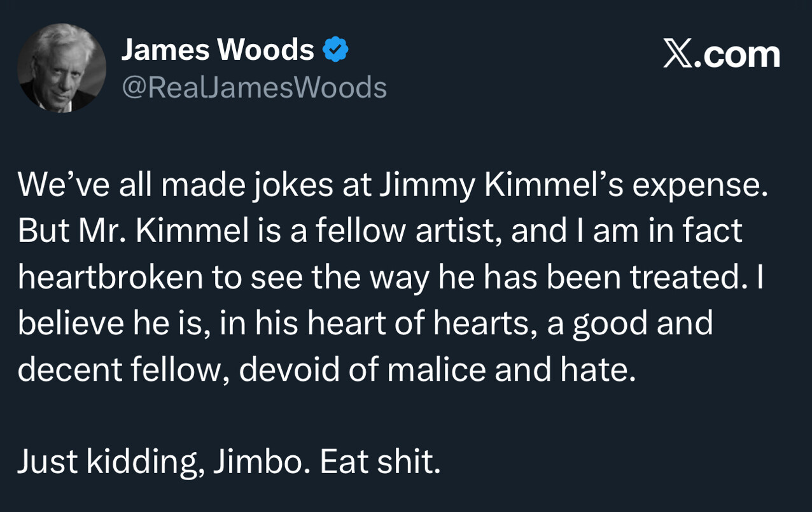Open James Woods' profile picture
The height and width of the screenshot is (512, 812).
point(62,68)
